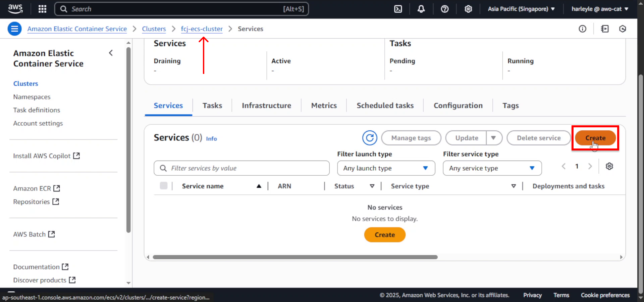Focus the top AWS Search box
The width and height of the screenshot is (644, 302).
click(x=181, y=9)
